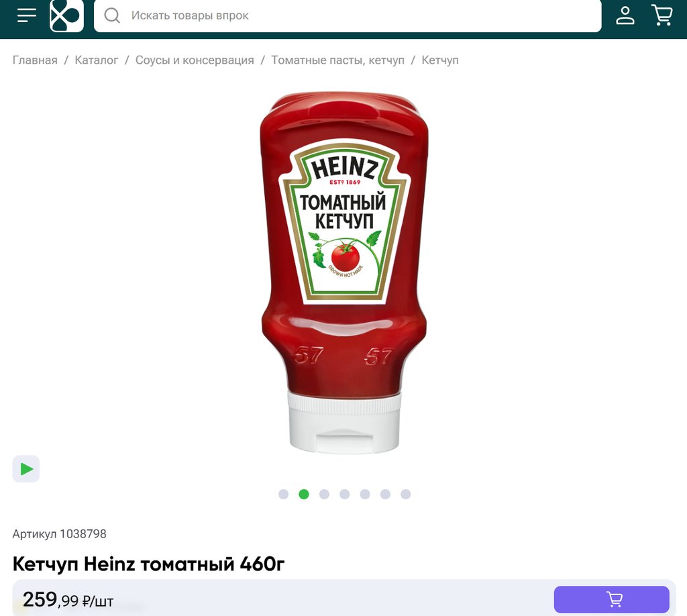687x616 pixels.
Task: Add ketchup to cart with purple button
Action: [612, 599]
